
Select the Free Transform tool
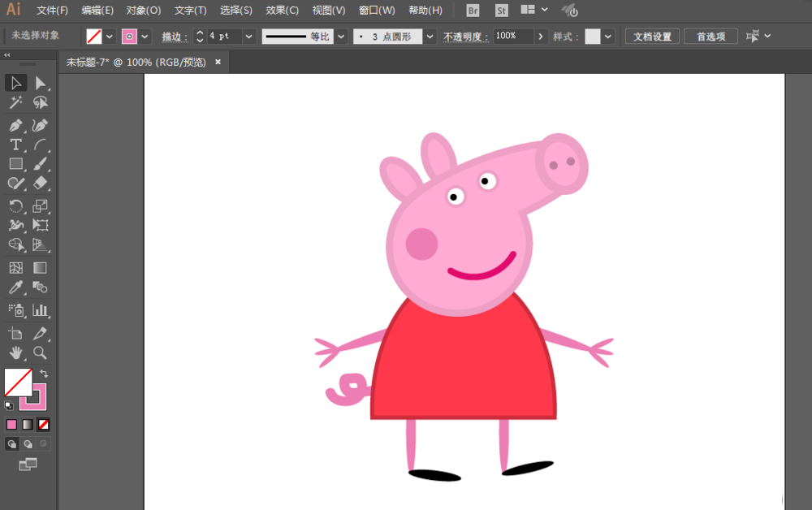[41, 225]
